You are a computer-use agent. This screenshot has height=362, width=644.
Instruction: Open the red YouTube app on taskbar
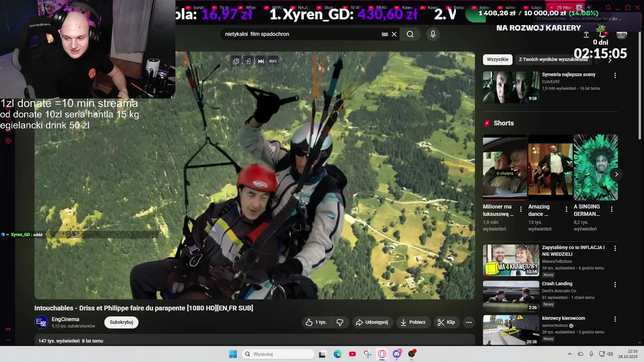352,354
